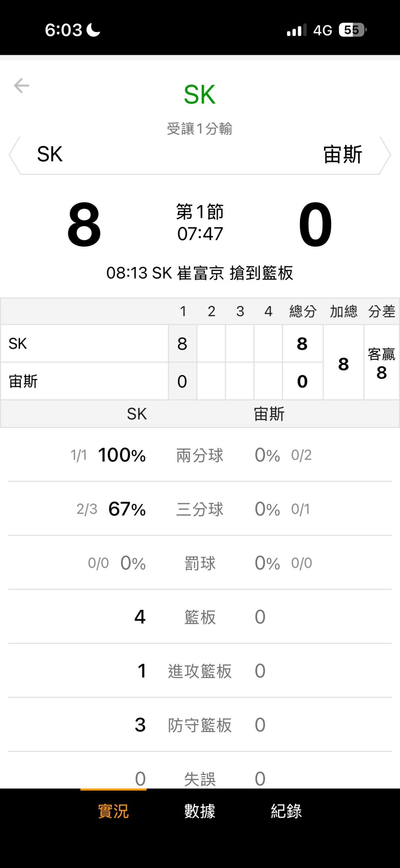The image size is (400, 868).
Task: Select the 實況 tab
Action: (113, 811)
